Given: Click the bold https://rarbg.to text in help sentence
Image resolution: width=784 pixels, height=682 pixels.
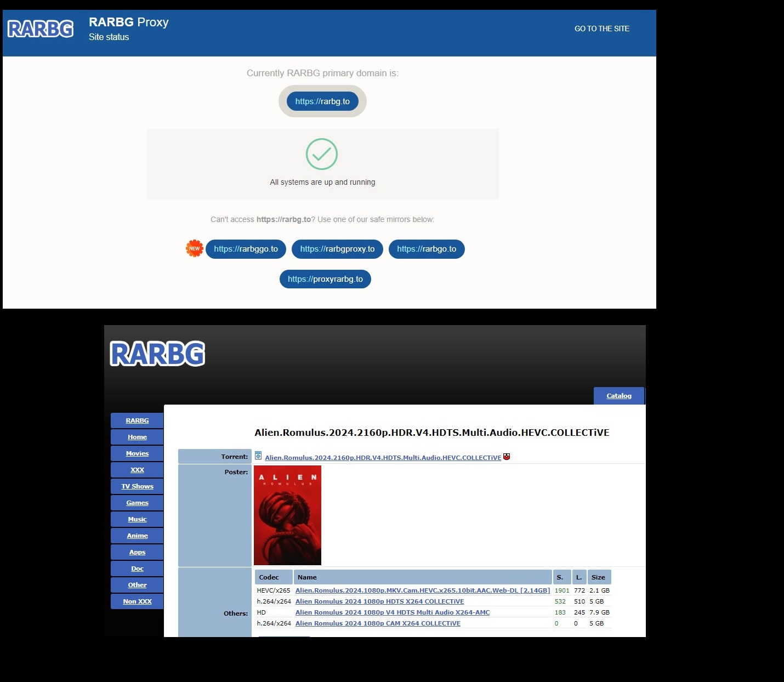Looking at the screenshot, I should pos(283,219).
